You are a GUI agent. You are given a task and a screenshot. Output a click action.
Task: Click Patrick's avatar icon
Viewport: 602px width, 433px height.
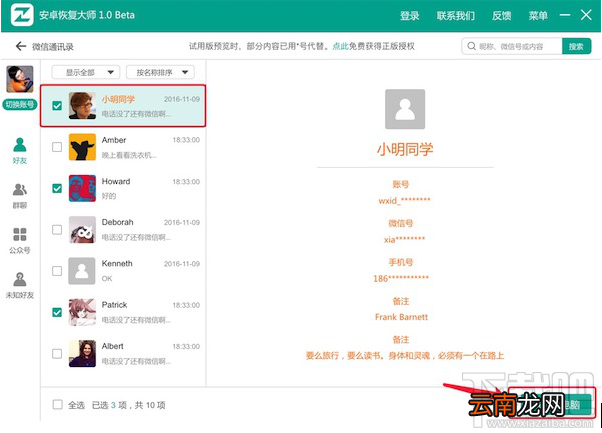tap(82, 312)
